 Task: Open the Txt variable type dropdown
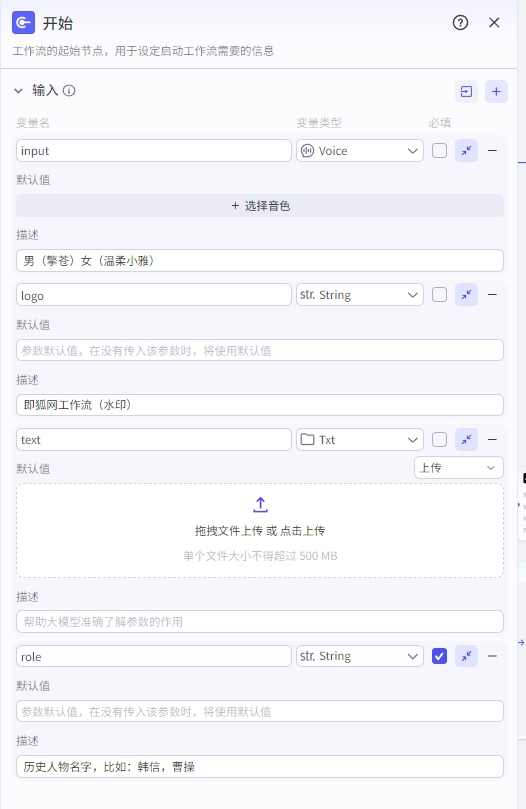coord(360,440)
